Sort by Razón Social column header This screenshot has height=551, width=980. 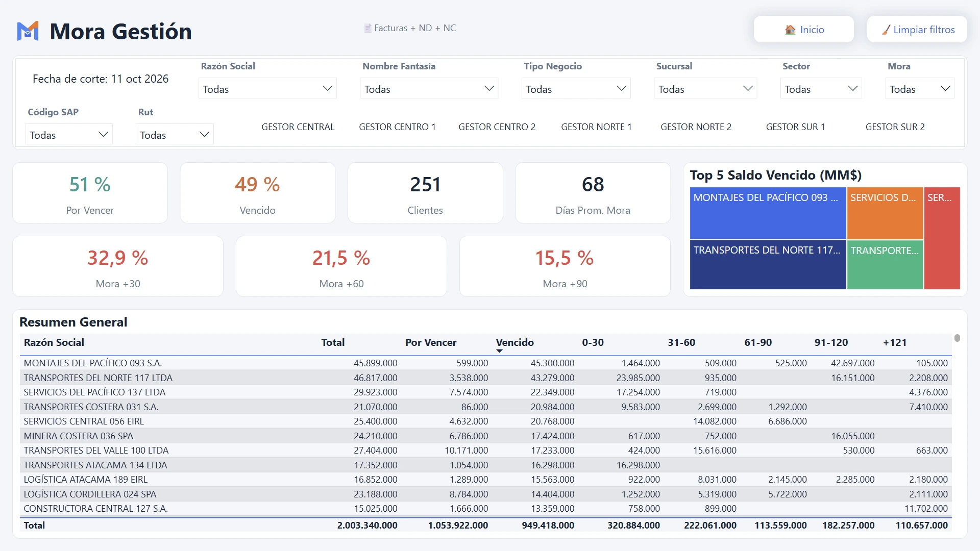[x=54, y=342]
